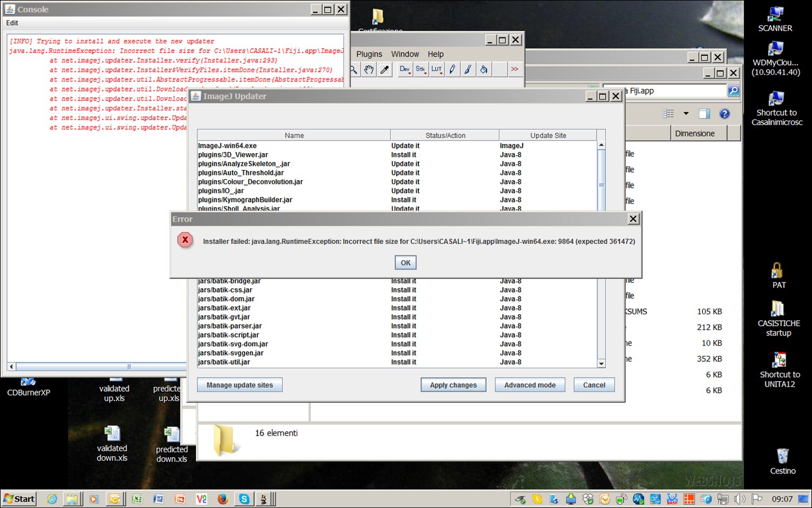812x508 pixels.
Task: Select the color picker eyedropper tool
Action: [384, 69]
